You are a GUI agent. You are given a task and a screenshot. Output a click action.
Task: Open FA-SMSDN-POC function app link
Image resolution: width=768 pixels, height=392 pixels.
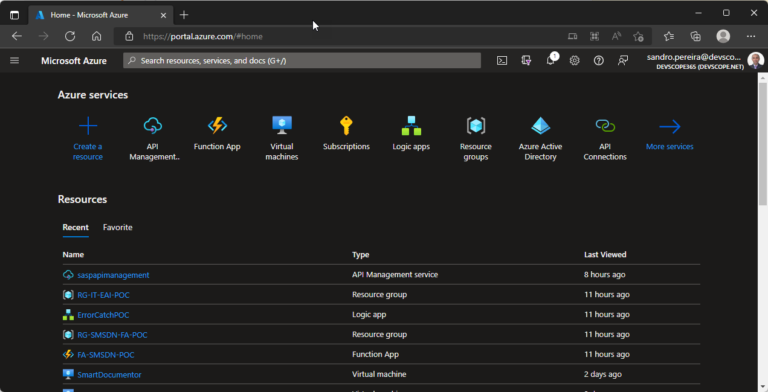[x=105, y=355]
